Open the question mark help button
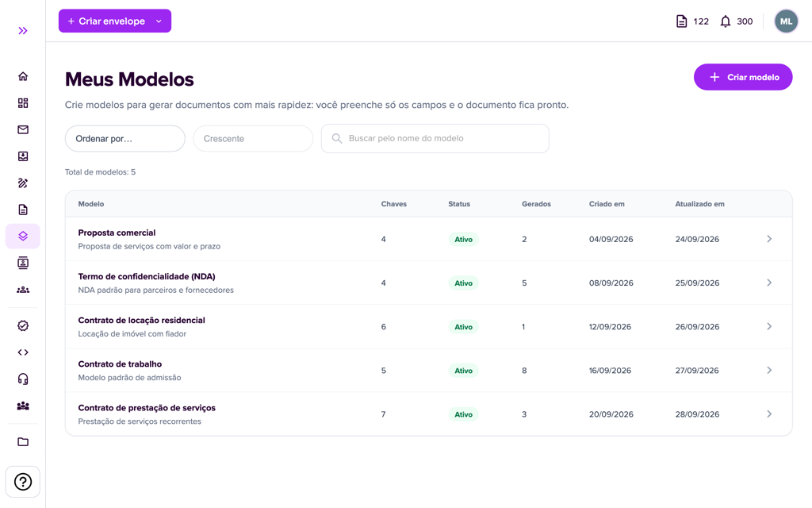The width and height of the screenshot is (812, 508). (x=23, y=482)
